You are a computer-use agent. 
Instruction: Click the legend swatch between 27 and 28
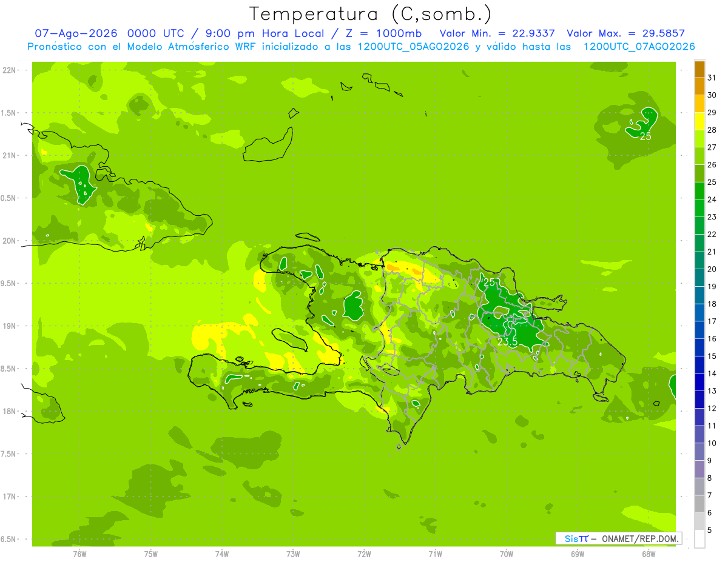[699, 139]
